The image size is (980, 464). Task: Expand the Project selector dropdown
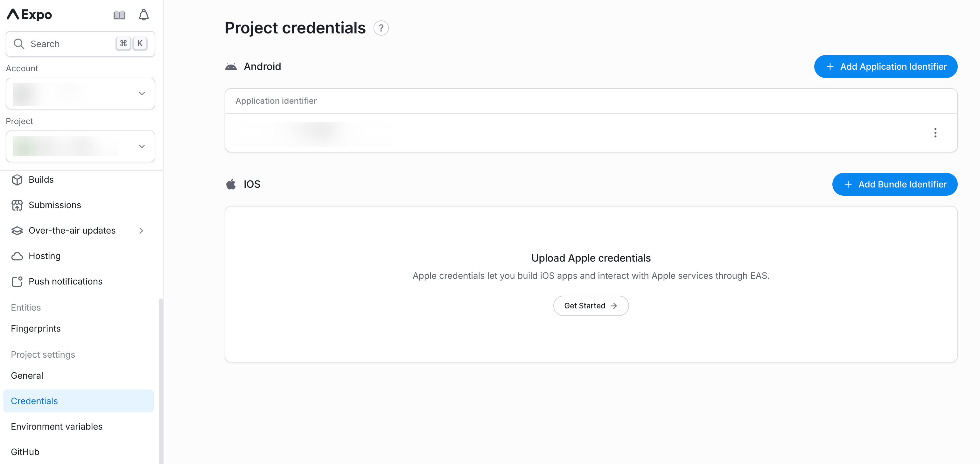tap(142, 146)
